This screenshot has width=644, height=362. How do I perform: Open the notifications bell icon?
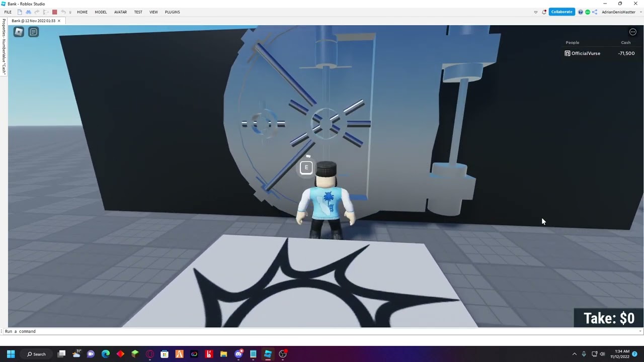(544, 12)
